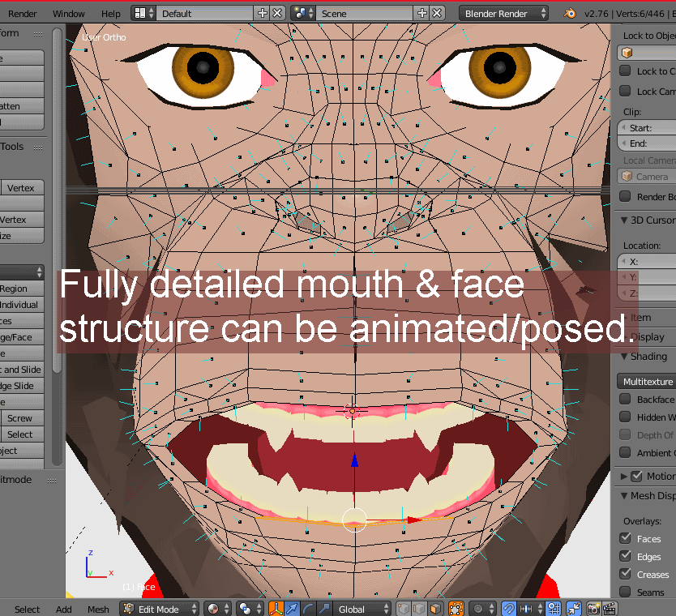This screenshot has height=616, width=676.
Task: Enable the limit selection to visible icon
Action: (456, 609)
